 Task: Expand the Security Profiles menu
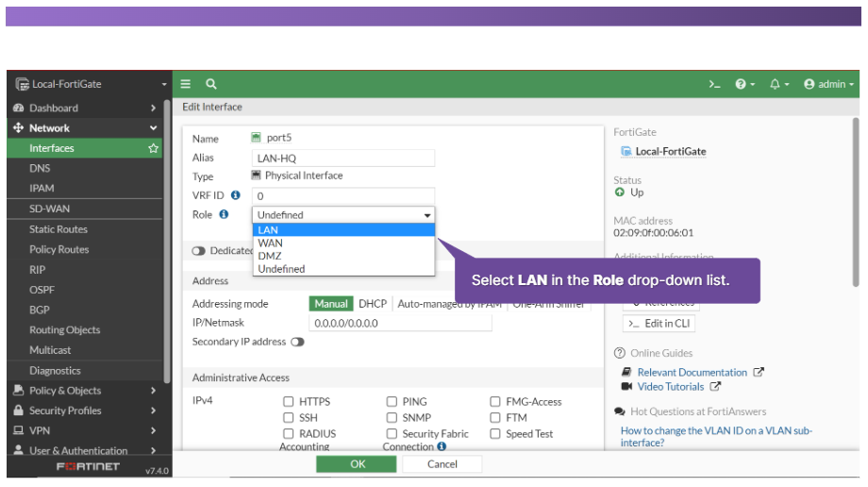coord(154,411)
